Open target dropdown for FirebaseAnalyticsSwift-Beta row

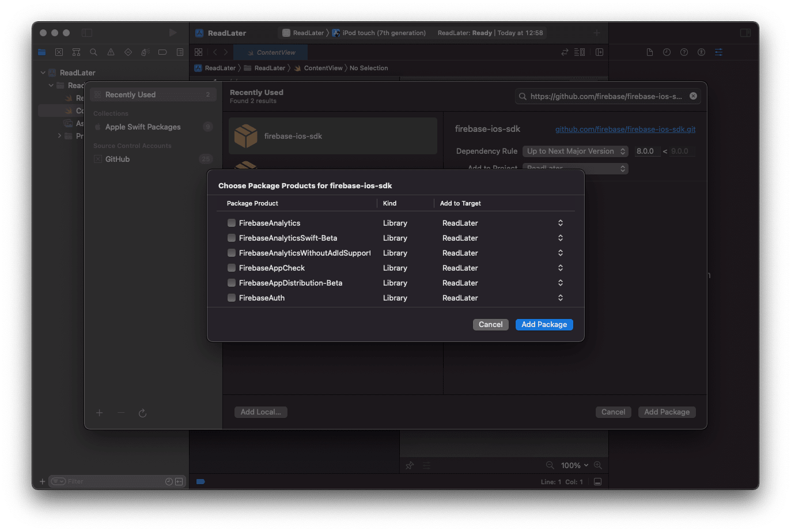561,238
